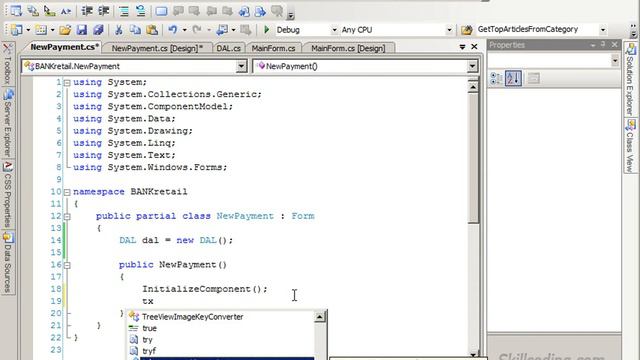The height and width of the screenshot is (360, 640).
Task: Click the Display Word Completion icon
Action: pos(66,11)
